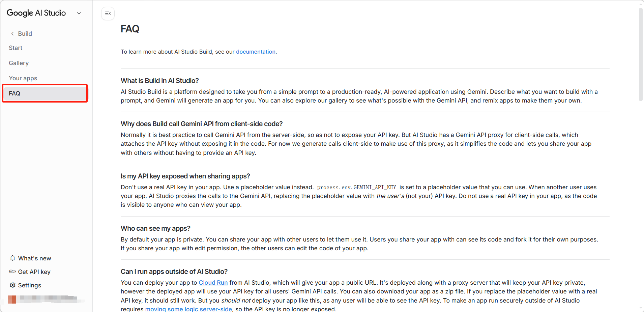Click the back chevron beside Build
Screen dimensions: 644x312
tap(12, 33)
